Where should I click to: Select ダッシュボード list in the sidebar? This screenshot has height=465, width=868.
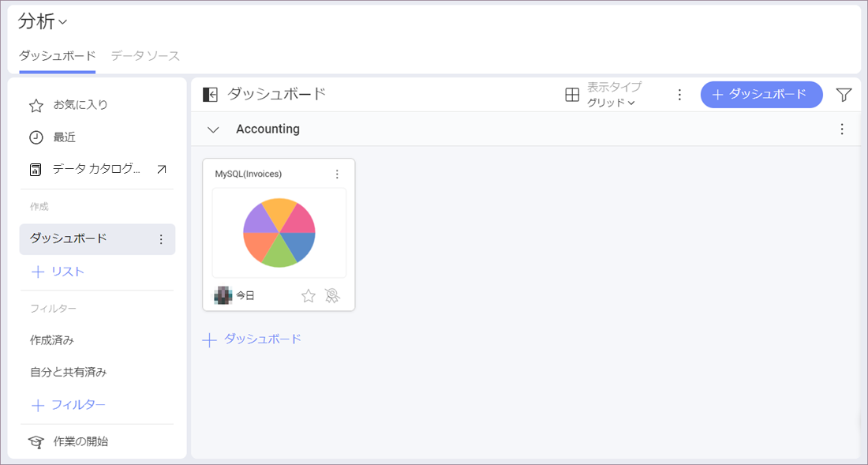[x=97, y=239]
